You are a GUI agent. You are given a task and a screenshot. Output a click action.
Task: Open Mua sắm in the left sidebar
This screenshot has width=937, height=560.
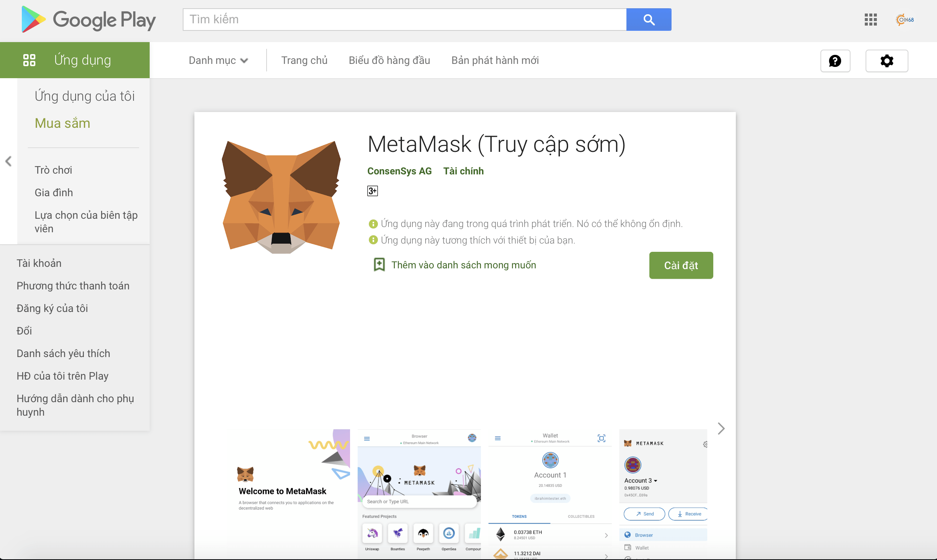(62, 123)
